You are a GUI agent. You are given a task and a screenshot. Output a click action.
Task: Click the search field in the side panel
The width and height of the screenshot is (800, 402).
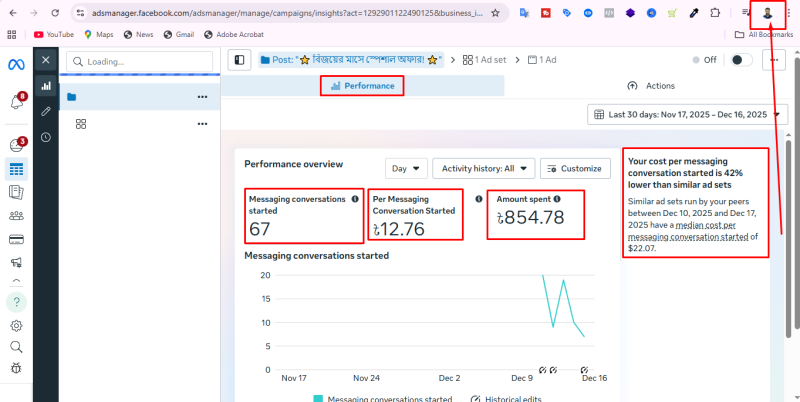(x=140, y=61)
